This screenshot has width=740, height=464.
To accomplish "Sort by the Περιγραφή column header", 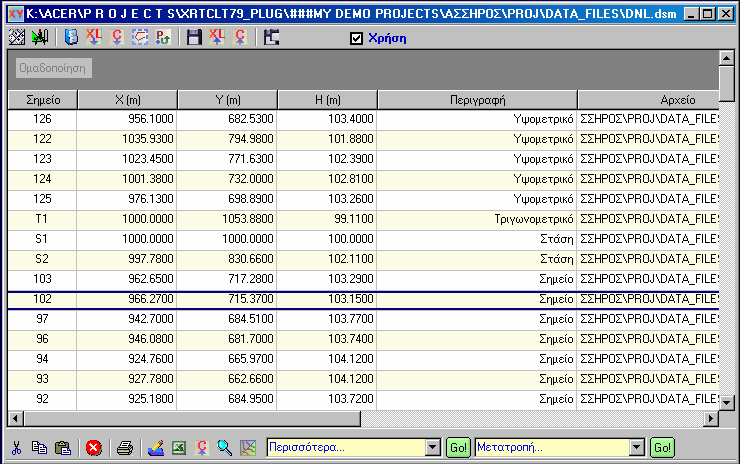I will click(478, 100).
